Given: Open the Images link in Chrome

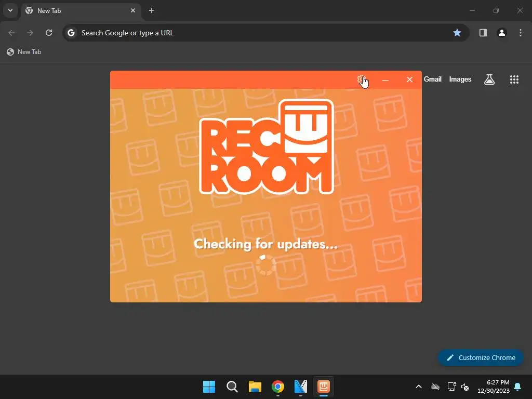Looking at the screenshot, I should 460,79.
